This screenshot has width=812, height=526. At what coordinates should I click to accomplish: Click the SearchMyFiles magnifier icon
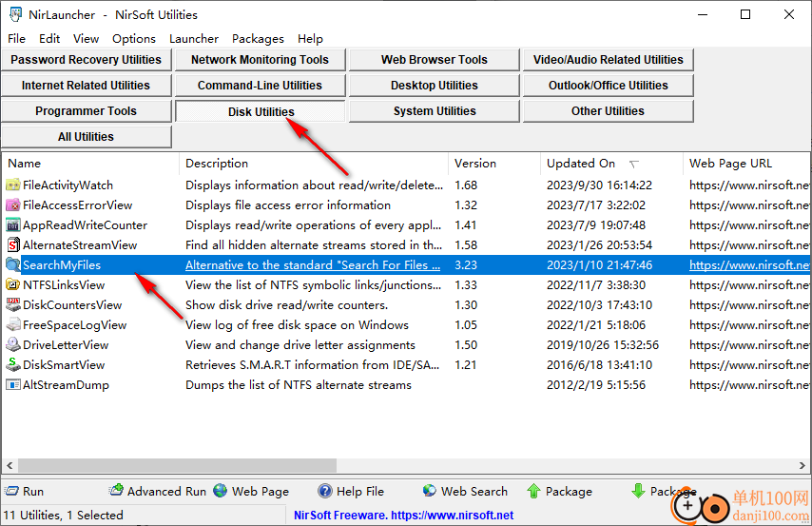point(13,264)
